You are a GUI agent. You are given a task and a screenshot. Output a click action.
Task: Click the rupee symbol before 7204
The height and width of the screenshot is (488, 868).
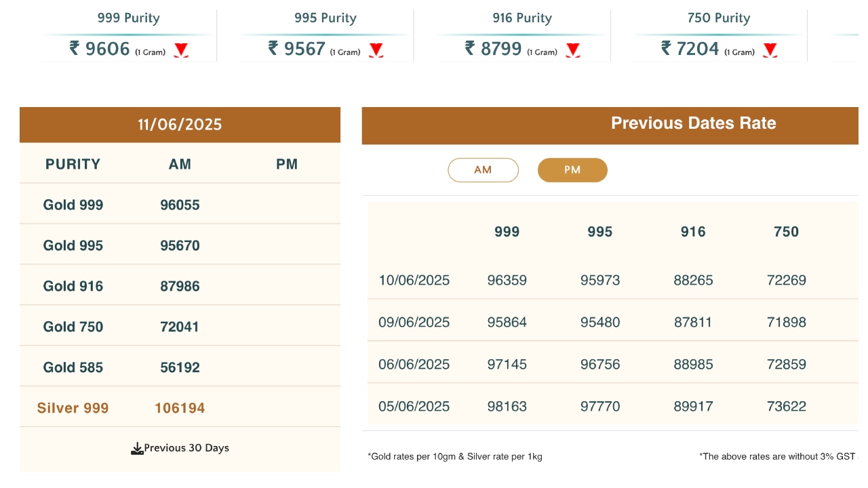coord(665,48)
